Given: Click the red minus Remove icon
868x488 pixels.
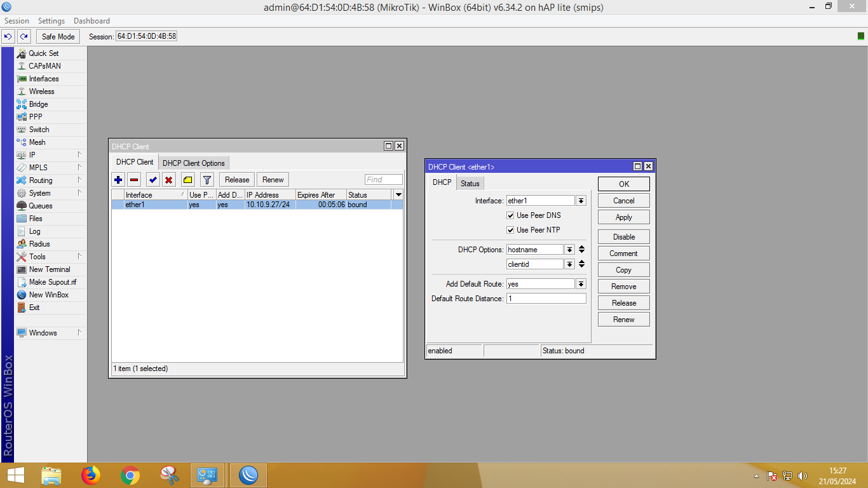Looking at the screenshot, I should pos(134,180).
